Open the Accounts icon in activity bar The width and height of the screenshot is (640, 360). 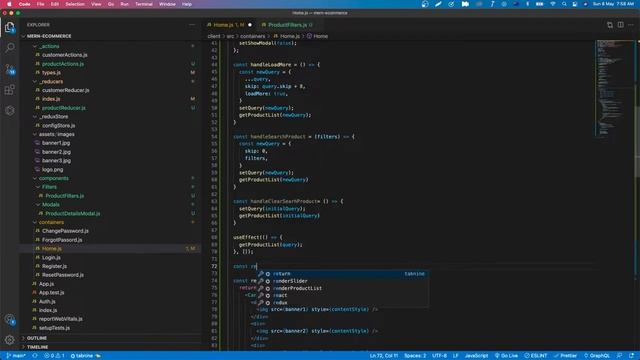click(10, 320)
